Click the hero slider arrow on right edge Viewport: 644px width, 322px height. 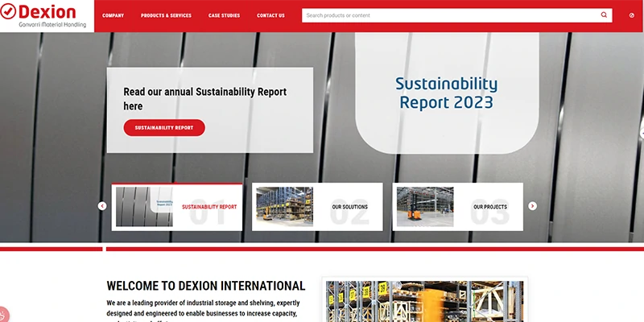pyautogui.click(x=641, y=133)
